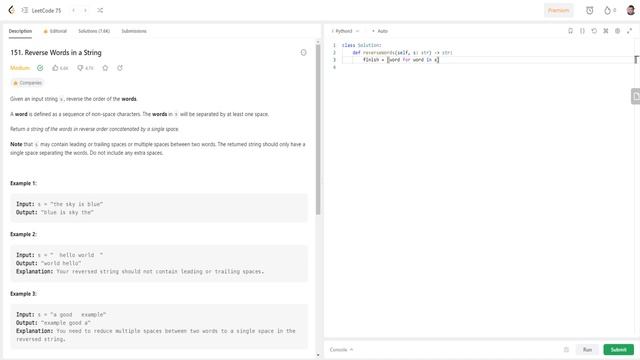
Task: Open the Companies tag
Action: pyautogui.click(x=27, y=83)
